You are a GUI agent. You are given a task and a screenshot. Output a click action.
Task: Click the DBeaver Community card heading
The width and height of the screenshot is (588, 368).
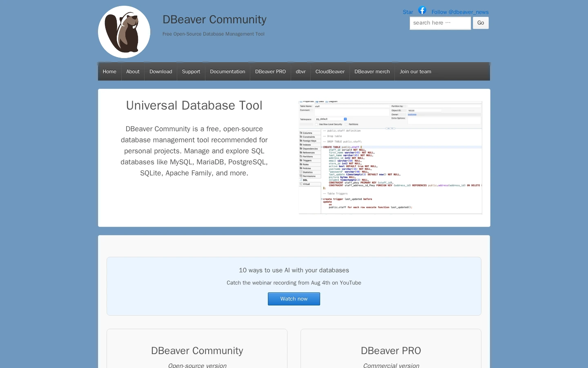coord(197,351)
